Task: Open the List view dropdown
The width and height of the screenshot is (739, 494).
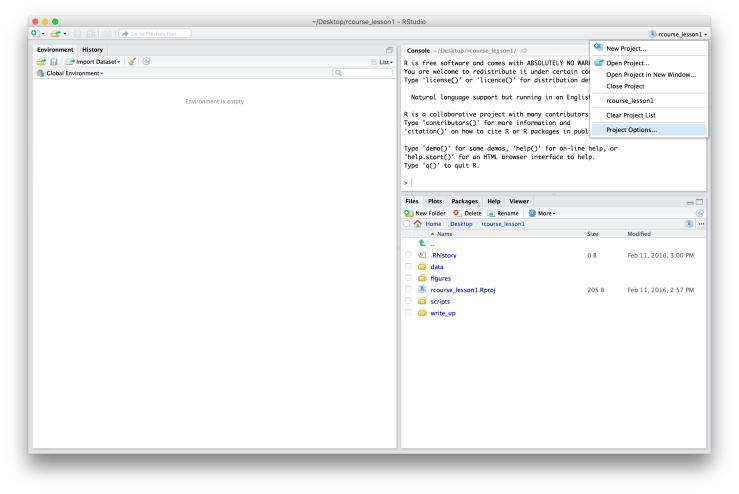Action: pos(382,62)
